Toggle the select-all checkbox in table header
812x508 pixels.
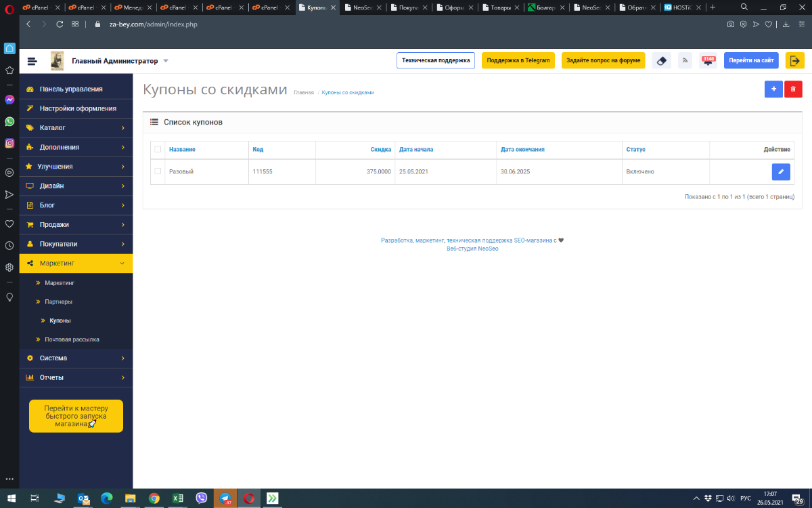(x=158, y=149)
